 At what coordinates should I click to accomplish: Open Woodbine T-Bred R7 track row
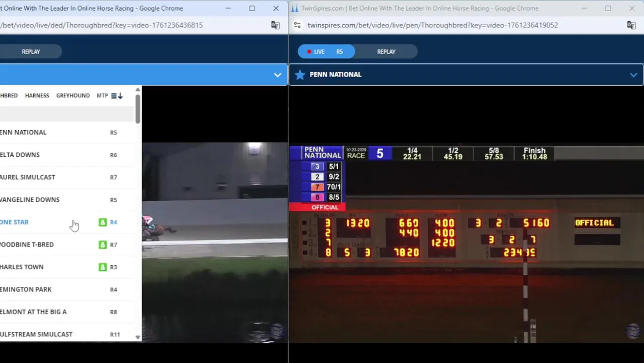tap(67, 245)
